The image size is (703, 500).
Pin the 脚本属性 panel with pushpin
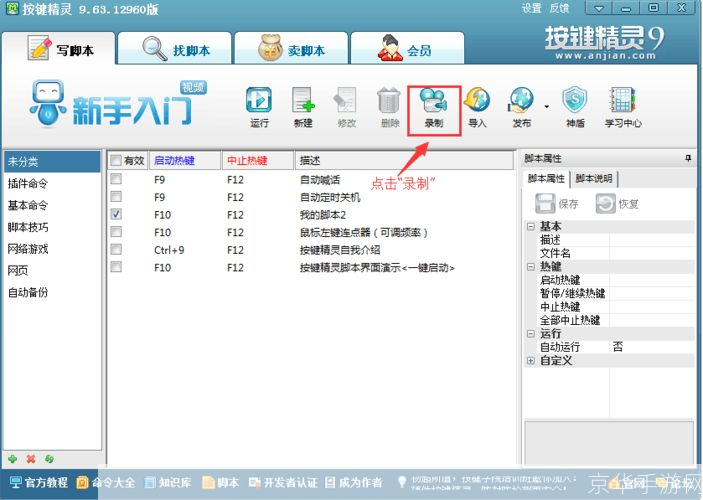tap(688, 158)
